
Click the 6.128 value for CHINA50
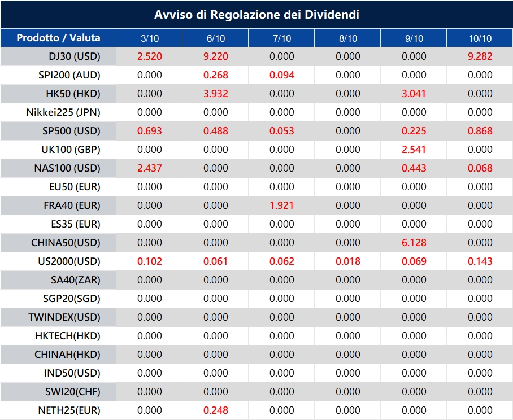pos(414,243)
